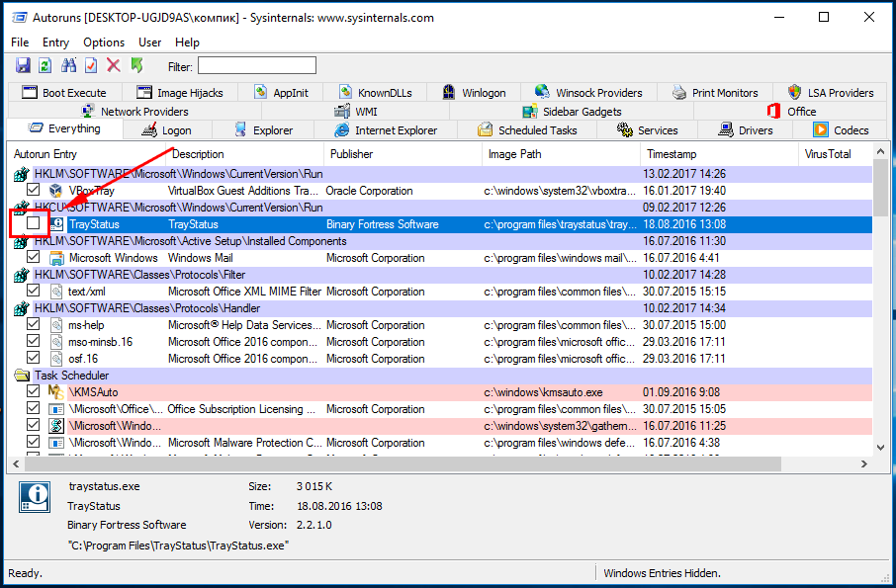Viewport: 896px width, 588px height.
Task: Click the Save toolbar icon
Action: point(23,65)
